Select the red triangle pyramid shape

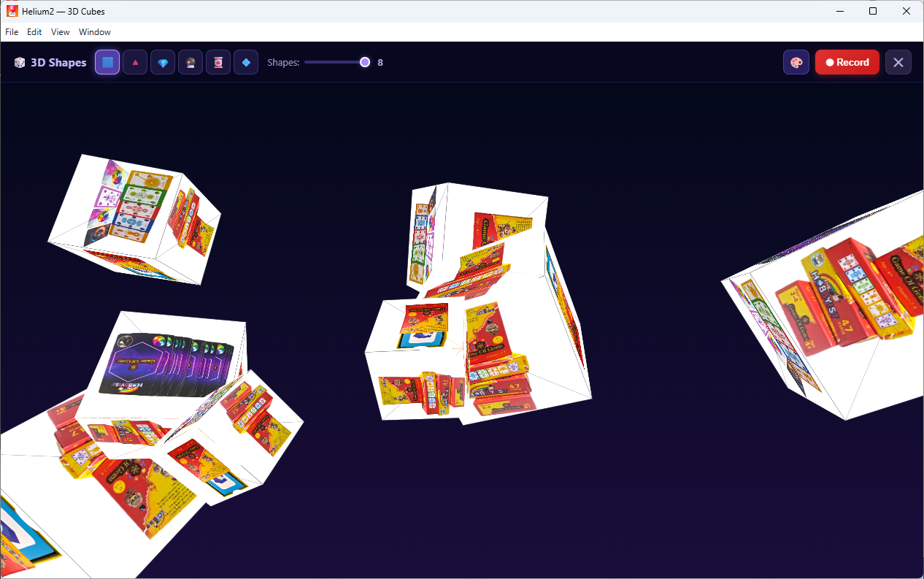[134, 62]
